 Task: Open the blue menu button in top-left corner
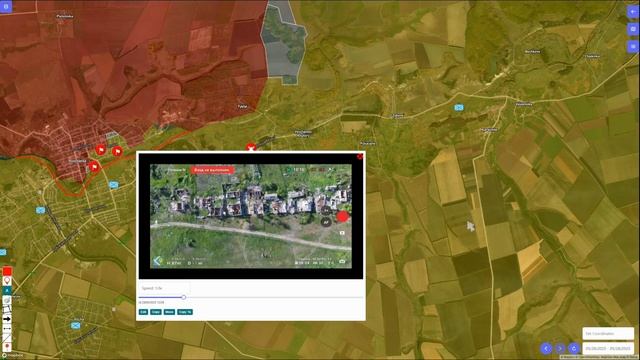point(6,6)
